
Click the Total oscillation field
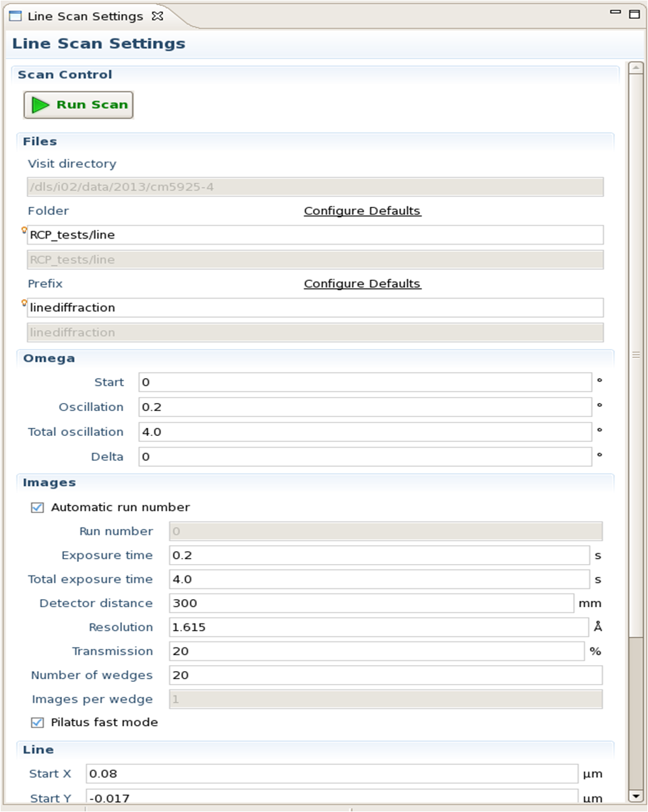tap(365, 432)
